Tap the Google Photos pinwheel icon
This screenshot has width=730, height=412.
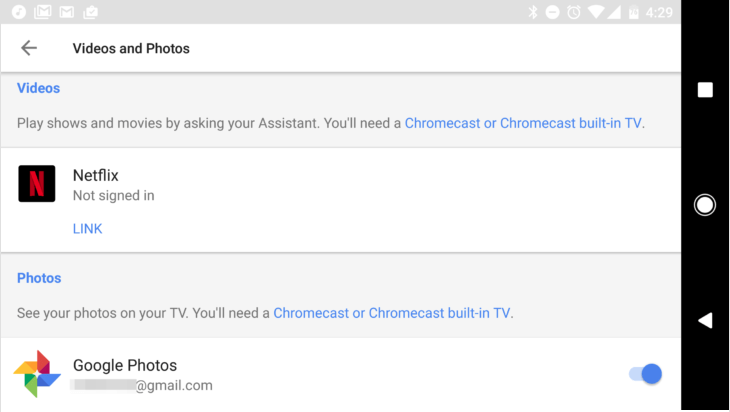pyautogui.click(x=37, y=374)
